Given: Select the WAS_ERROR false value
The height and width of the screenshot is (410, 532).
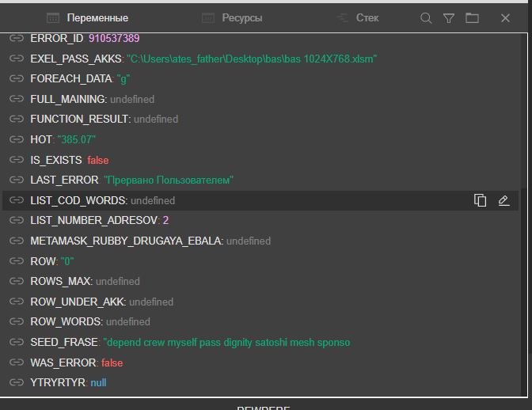Looking at the screenshot, I should (112, 363).
